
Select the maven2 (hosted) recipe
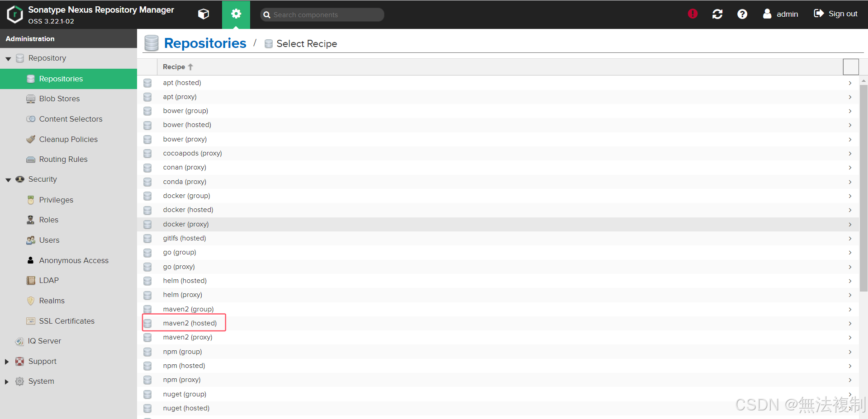pos(498,323)
